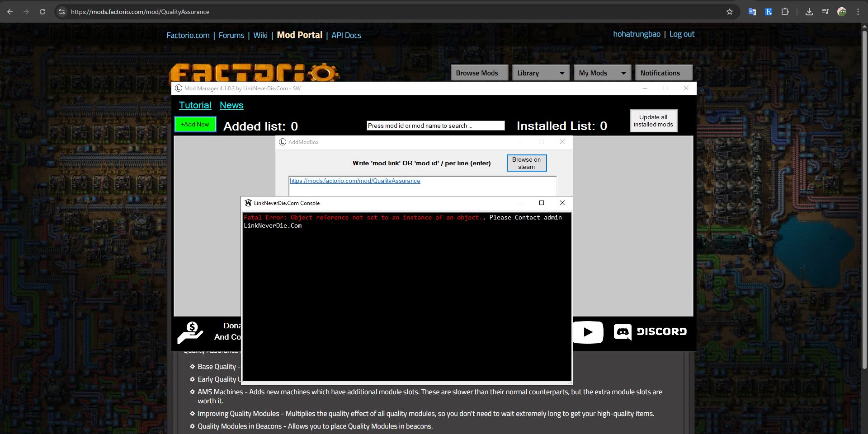Click the green +Add New button
This screenshot has height=434, width=868.
(x=195, y=124)
